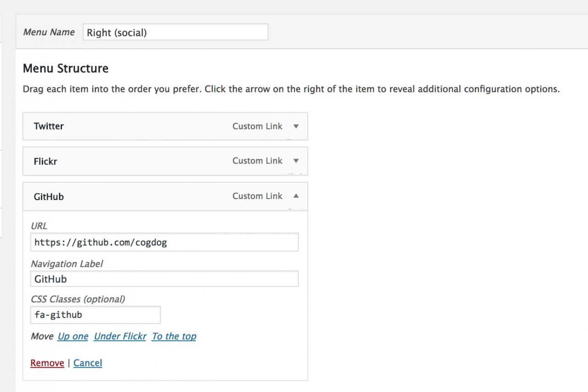Click the down arrow on Flickr item
This screenshot has width=588, height=392.
(296, 161)
